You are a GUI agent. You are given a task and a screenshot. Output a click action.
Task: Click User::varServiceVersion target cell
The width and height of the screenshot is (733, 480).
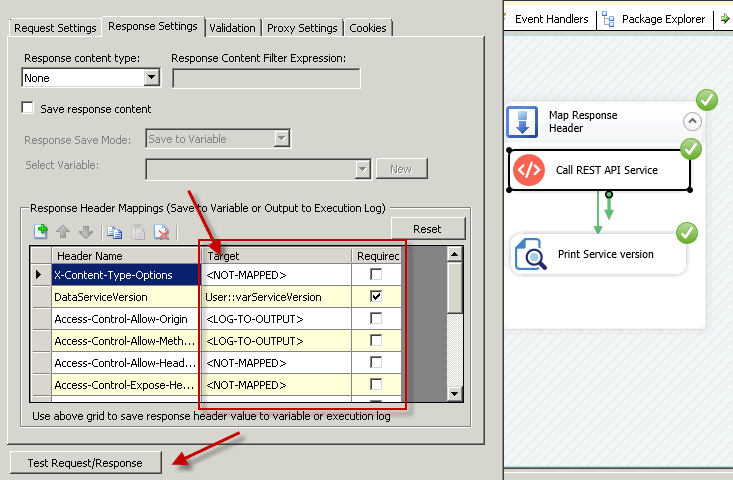click(276, 297)
